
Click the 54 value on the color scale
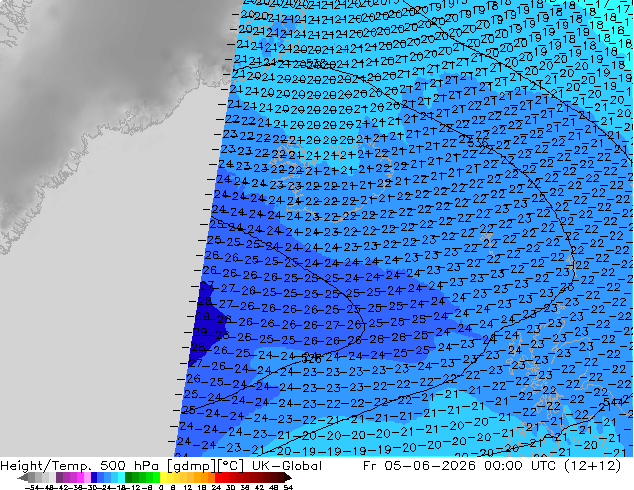tap(288, 487)
